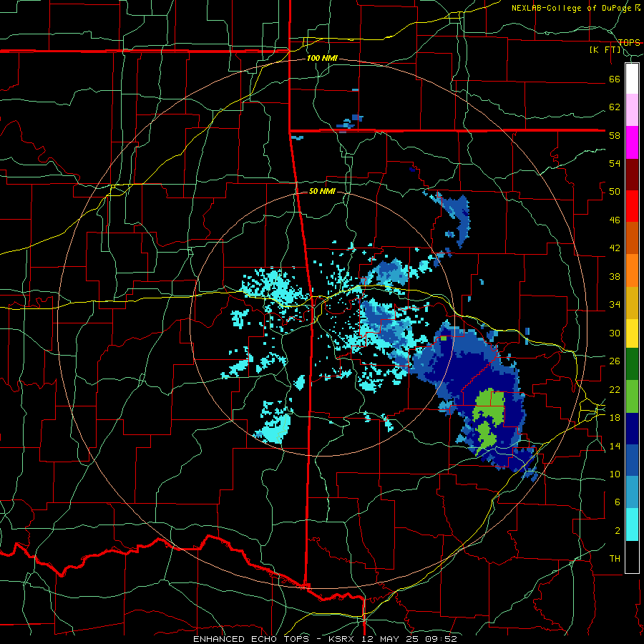
Task: Click the "14" legend value
Action: pos(615,446)
